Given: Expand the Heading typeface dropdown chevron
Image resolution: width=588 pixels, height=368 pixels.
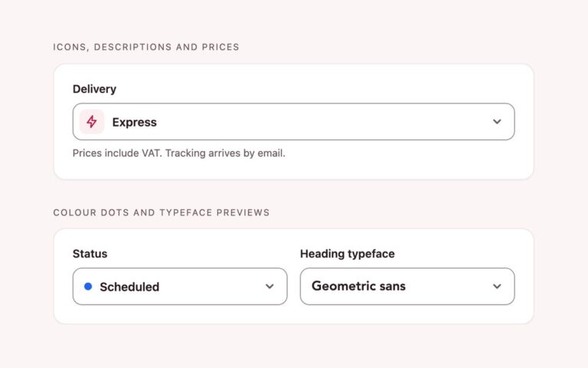Looking at the screenshot, I should tap(497, 287).
